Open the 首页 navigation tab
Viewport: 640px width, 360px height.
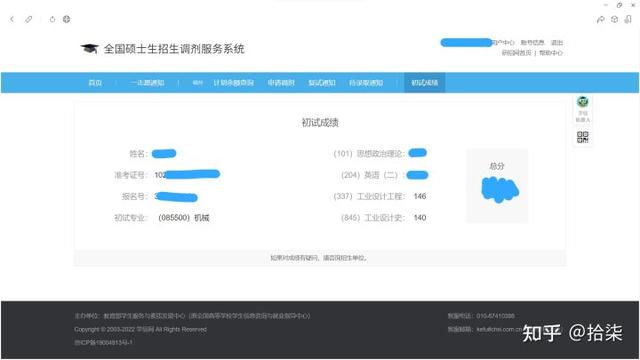(x=95, y=83)
